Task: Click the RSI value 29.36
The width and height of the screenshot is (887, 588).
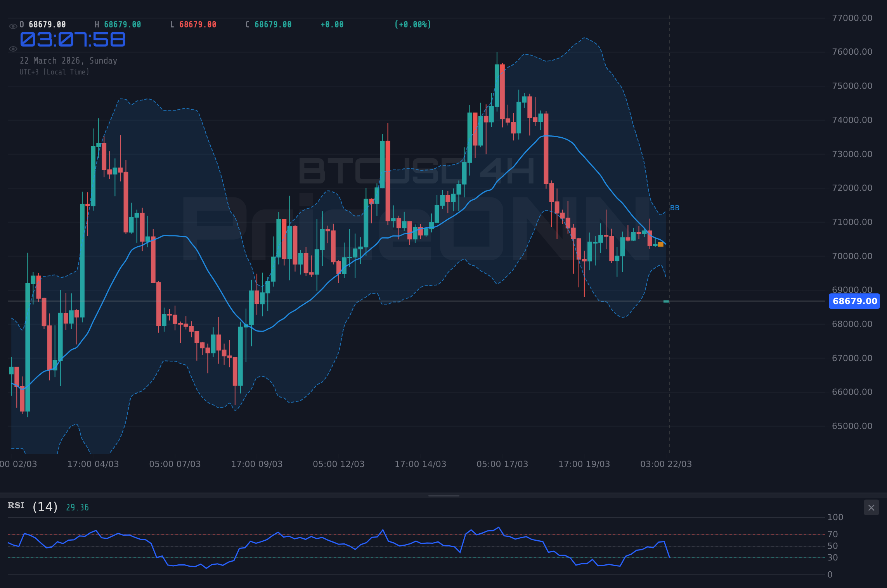Action: [x=77, y=507]
